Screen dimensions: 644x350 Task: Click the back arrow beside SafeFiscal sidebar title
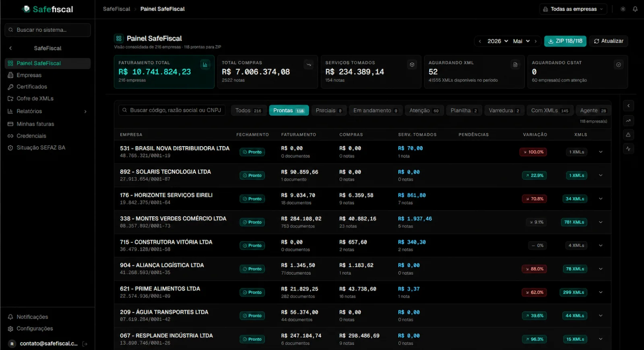click(x=10, y=48)
